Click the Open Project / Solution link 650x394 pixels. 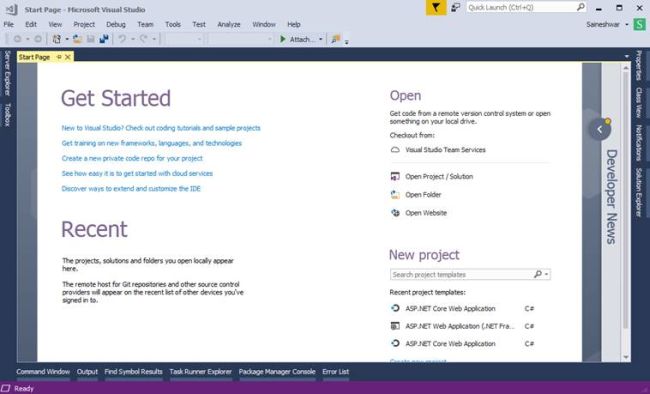pyautogui.click(x=439, y=176)
